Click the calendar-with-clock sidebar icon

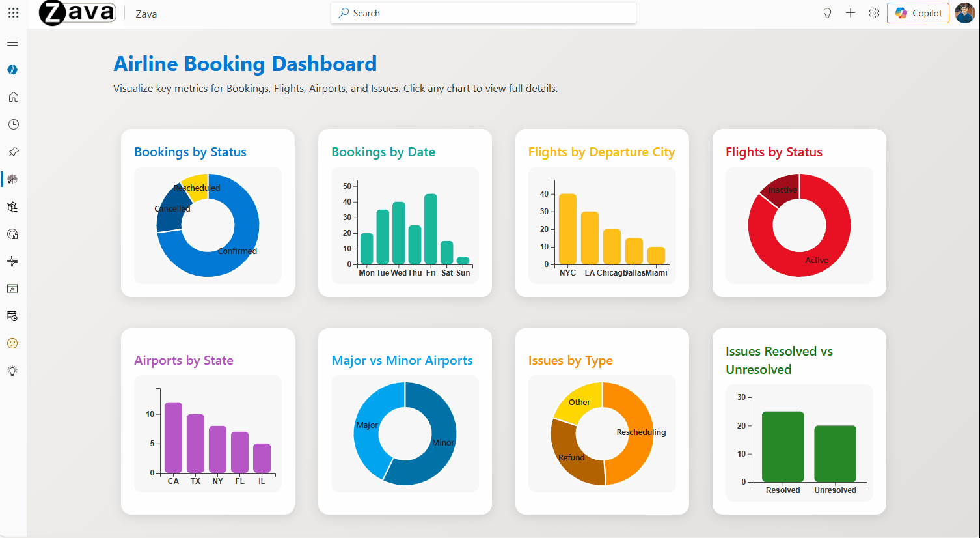(x=12, y=316)
